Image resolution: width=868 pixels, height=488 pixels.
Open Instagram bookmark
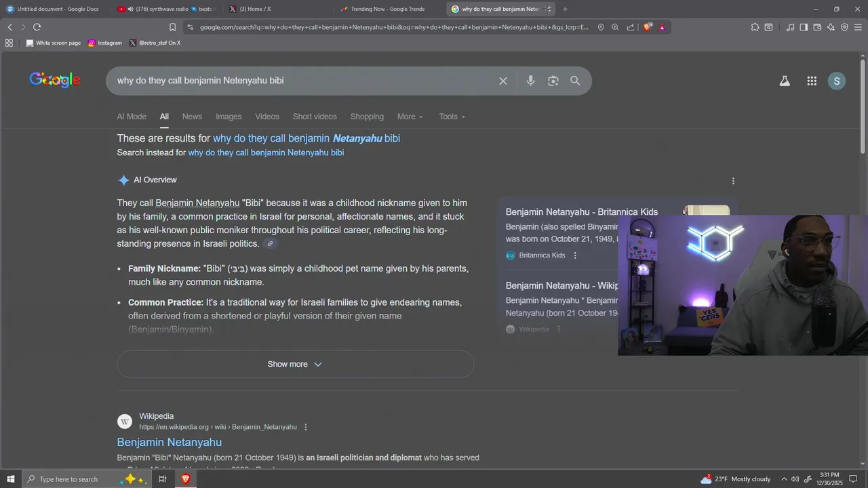[105, 43]
